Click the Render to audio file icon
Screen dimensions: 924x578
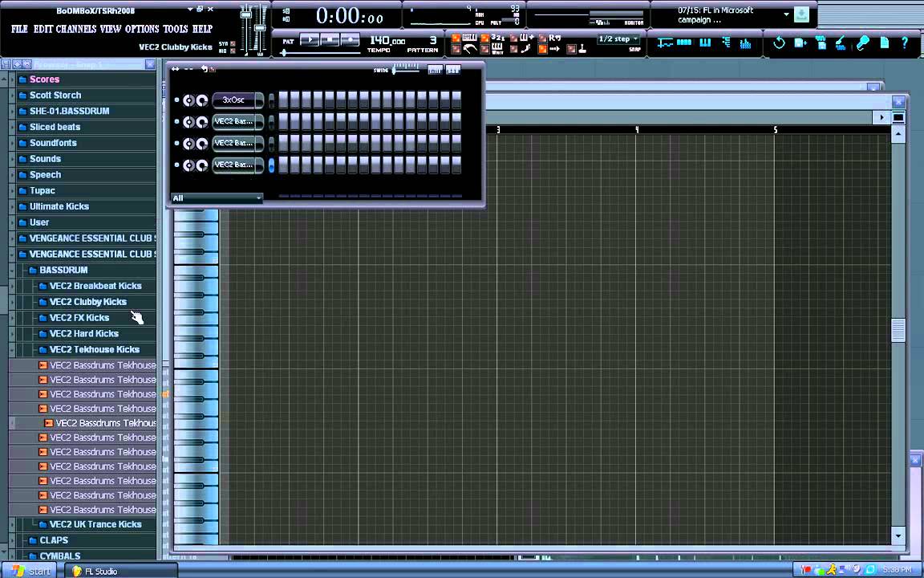(821, 43)
